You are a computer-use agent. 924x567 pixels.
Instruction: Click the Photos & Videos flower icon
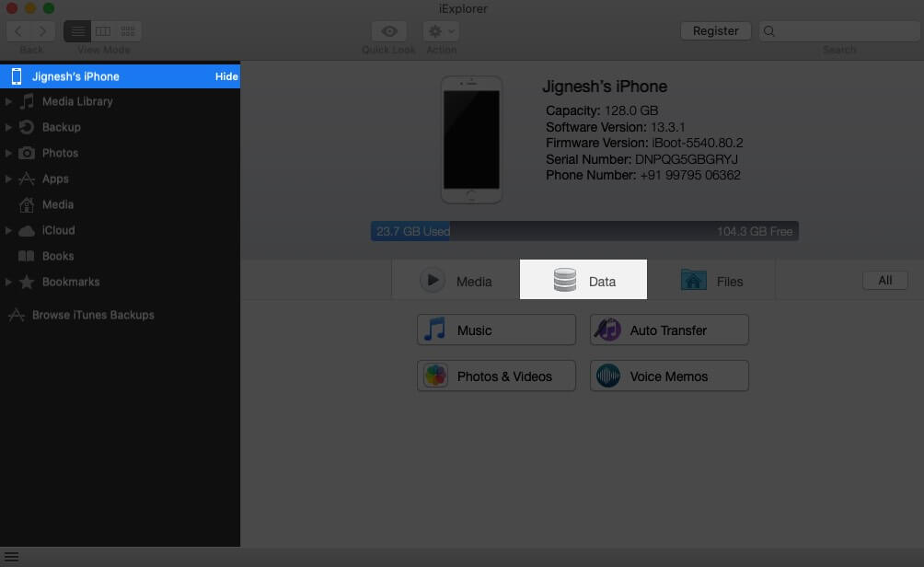(435, 376)
